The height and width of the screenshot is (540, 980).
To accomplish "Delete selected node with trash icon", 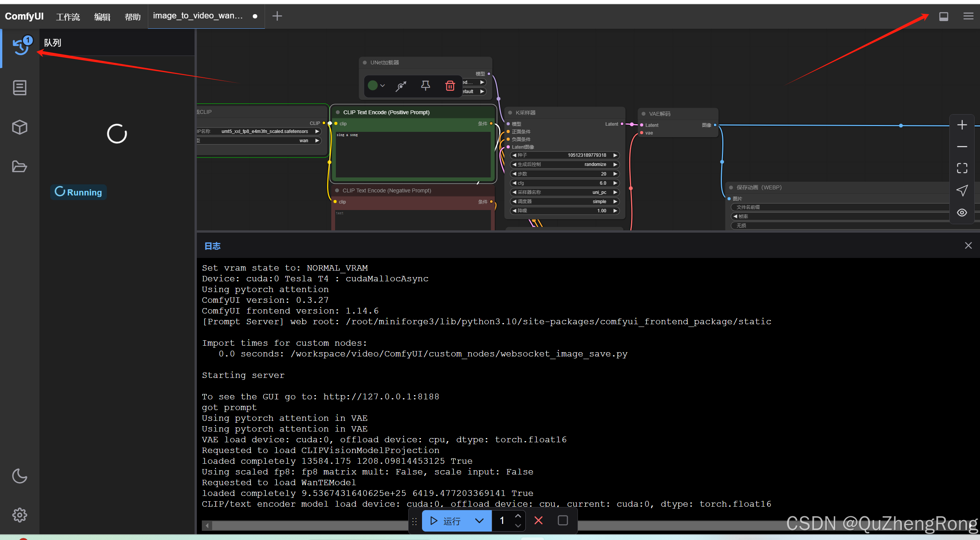I will (x=450, y=86).
